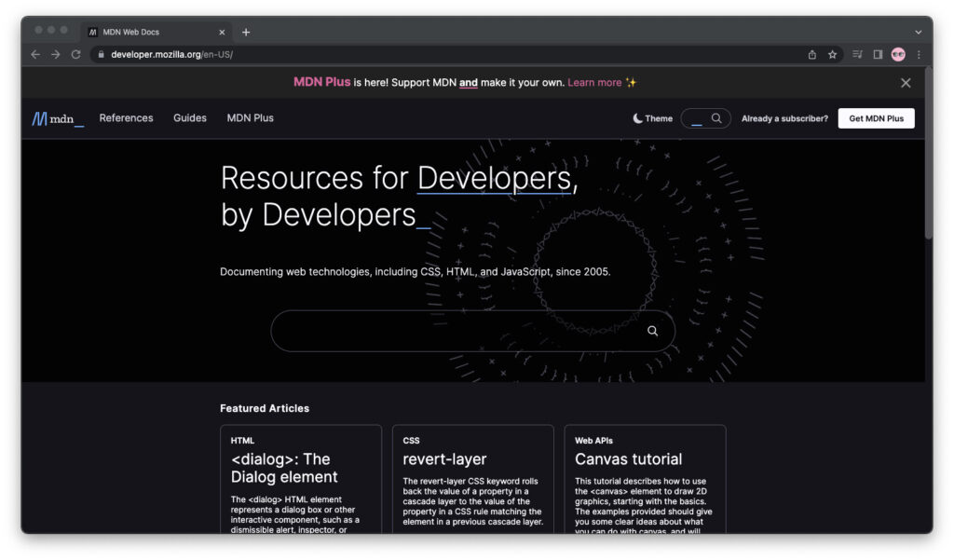Open the Guides menu
This screenshot has height=560, width=954.
click(x=190, y=118)
